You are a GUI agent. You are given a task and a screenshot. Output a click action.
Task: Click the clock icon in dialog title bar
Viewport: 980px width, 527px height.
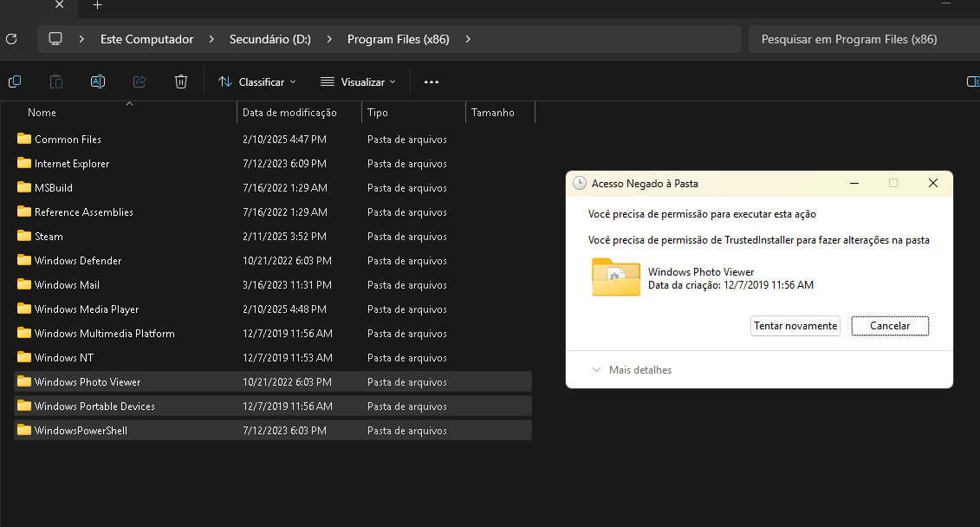[x=580, y=183]
